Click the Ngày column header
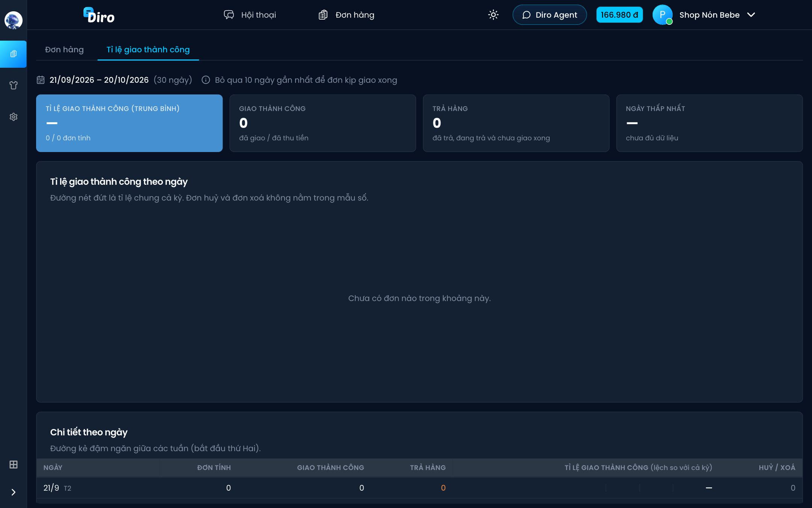The width and height of the screenshot is (812, 508). 53,467
